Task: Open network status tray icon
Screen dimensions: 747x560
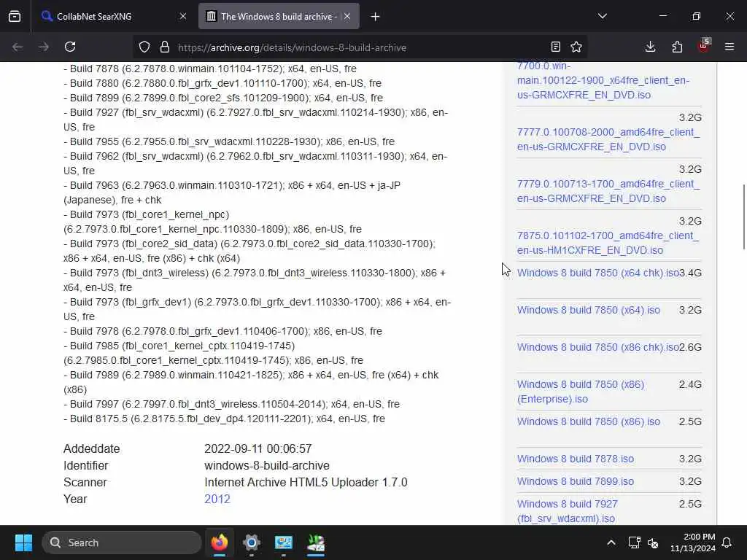Action: [634, 542]
